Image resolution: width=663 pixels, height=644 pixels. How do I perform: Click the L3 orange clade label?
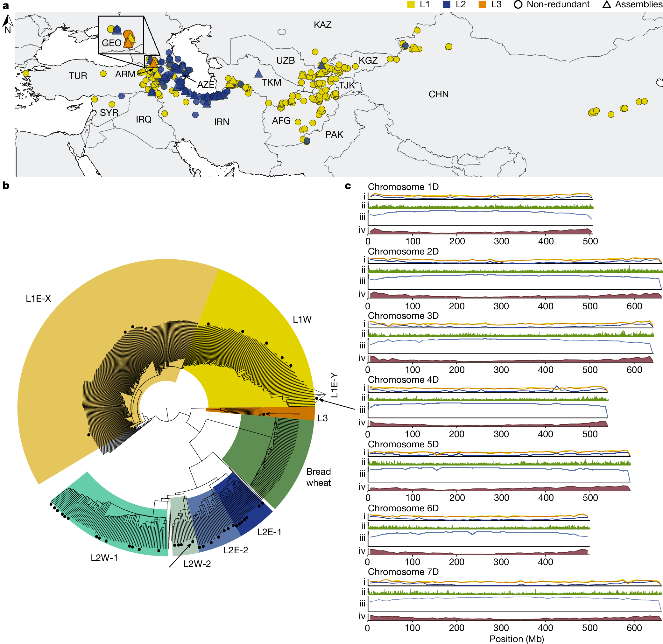322,418
